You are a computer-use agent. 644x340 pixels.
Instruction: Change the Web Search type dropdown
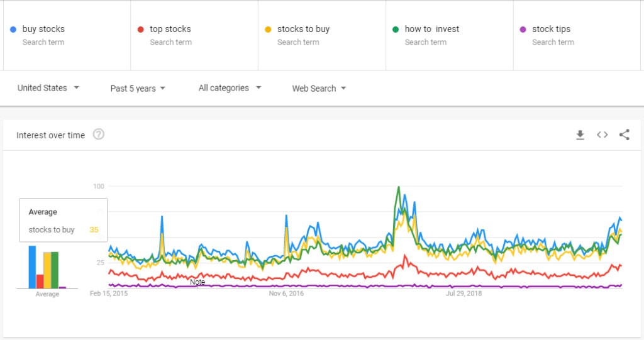(x=319, y=89)
